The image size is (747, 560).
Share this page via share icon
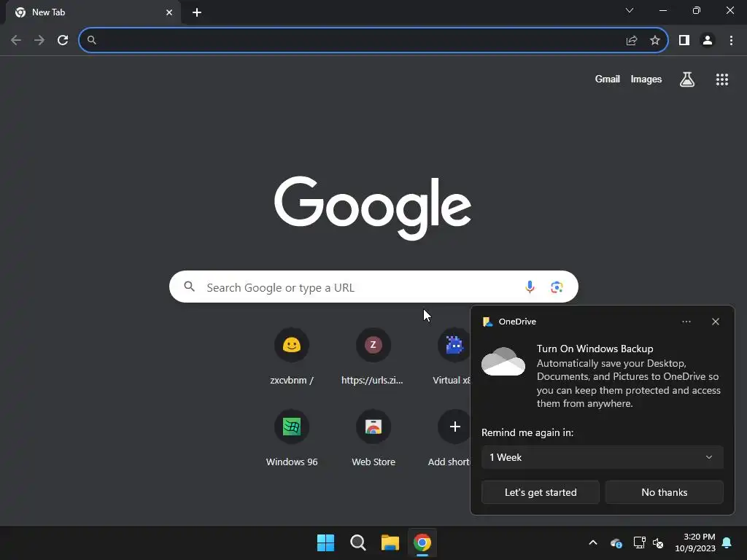tap(631, 41)
